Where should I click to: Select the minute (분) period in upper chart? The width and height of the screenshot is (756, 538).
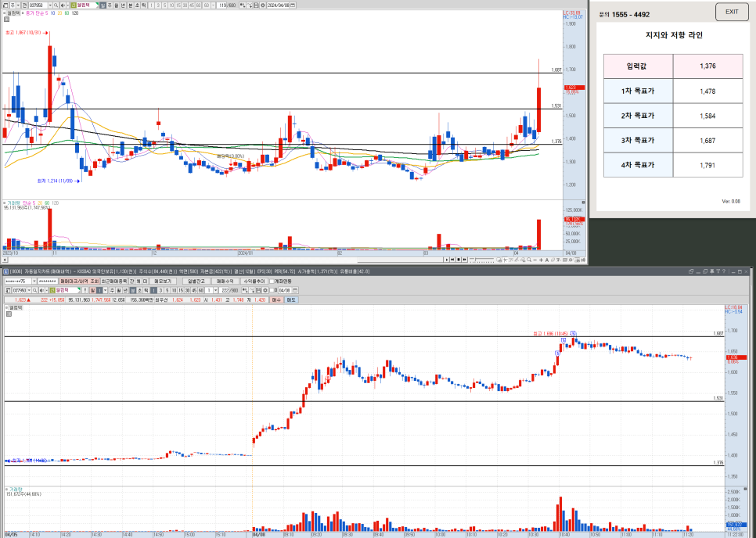pos(131,5)
